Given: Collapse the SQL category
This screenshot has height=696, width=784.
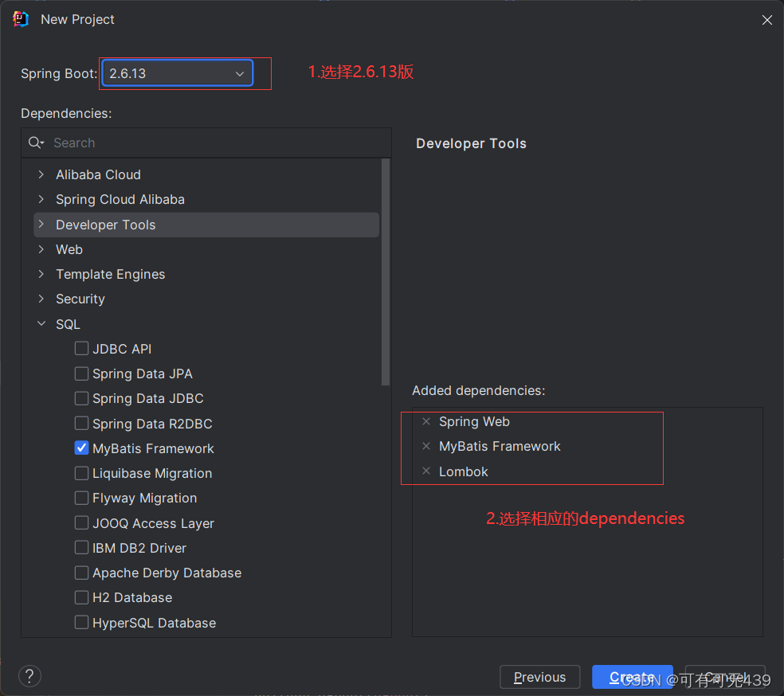Looking at the screenshot, I should (41, 324).
